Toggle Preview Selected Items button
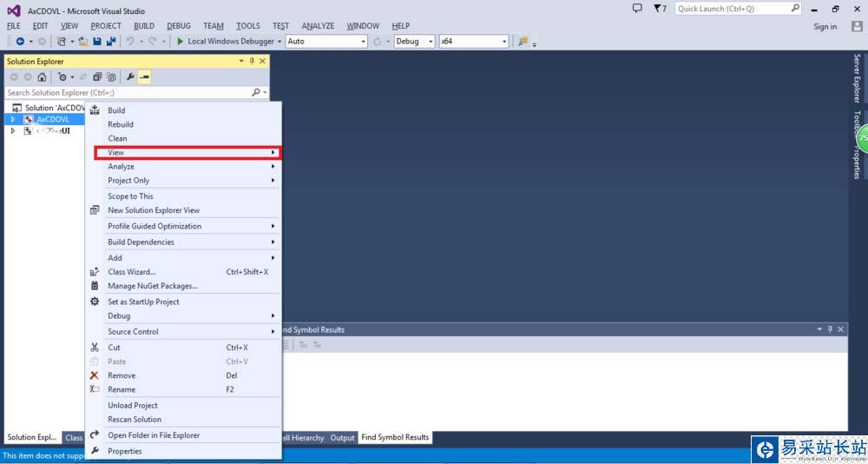This screenshot has width=868, height=464. click(144, 77)
